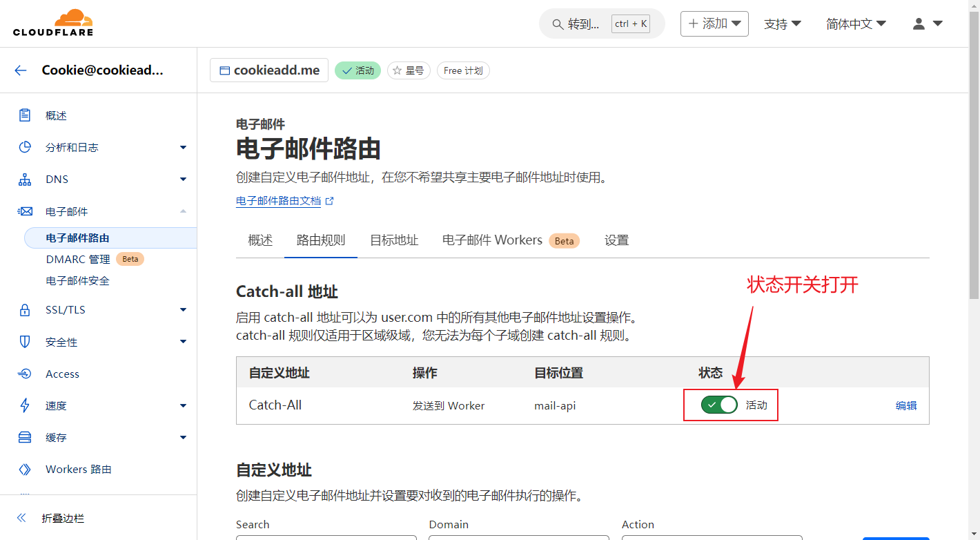Screen dimensions: 980x540
Task: Collapse the 电子邮件 sidebar section
Action: pos(183,211)
